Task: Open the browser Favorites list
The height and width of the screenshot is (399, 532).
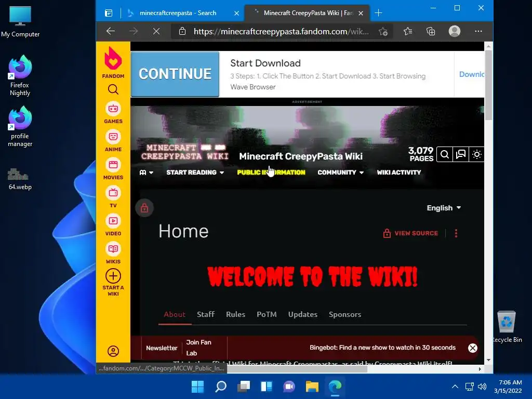Action: [408, 32]
